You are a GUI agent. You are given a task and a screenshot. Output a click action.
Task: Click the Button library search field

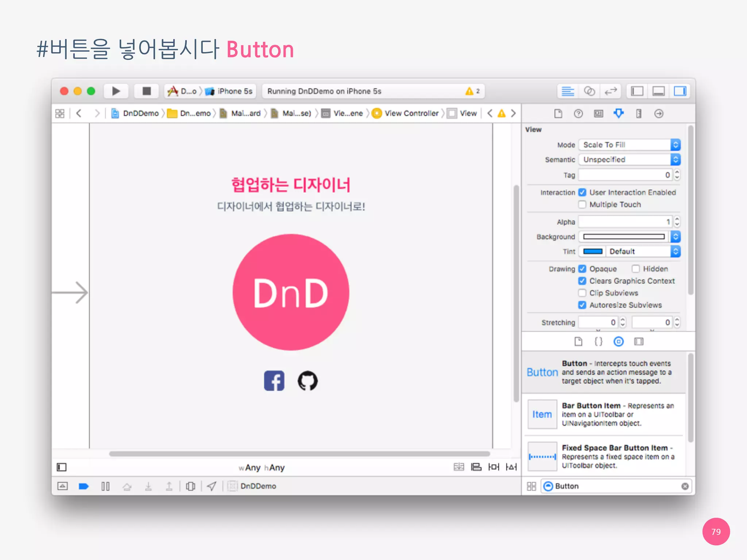[616, 486]
